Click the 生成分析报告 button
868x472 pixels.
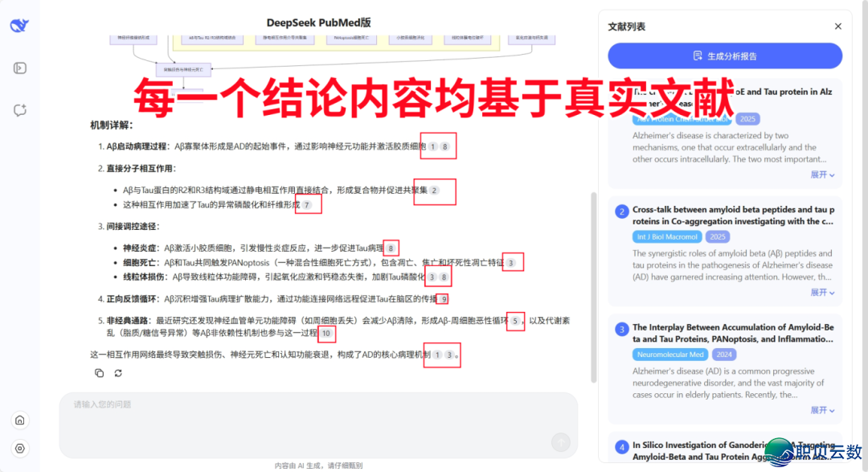coord(724,55)
